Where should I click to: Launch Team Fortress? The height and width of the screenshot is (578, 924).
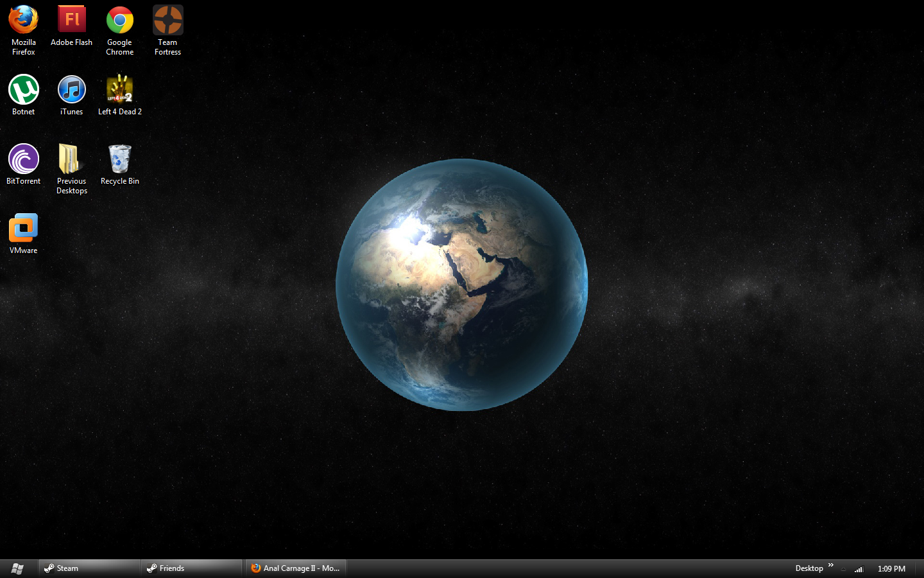(x=167, y=19)
